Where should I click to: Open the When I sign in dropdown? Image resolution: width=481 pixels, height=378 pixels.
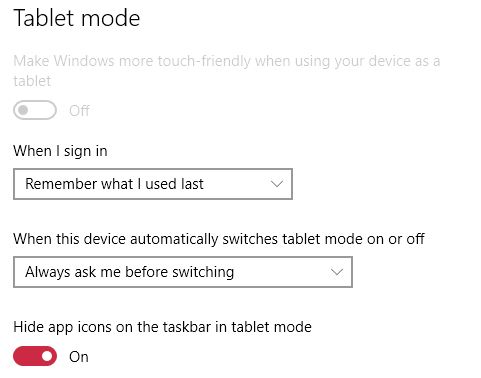[x=153, y=184]
